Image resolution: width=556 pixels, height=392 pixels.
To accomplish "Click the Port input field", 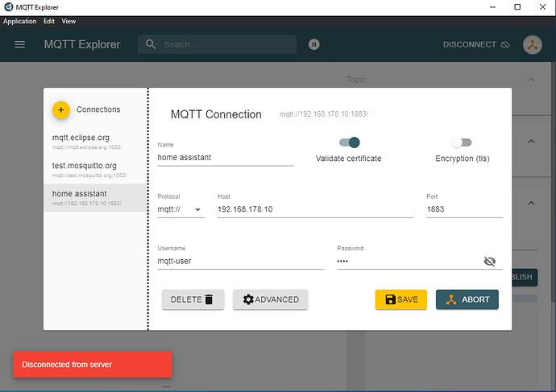I will click(x=464, y=209).
